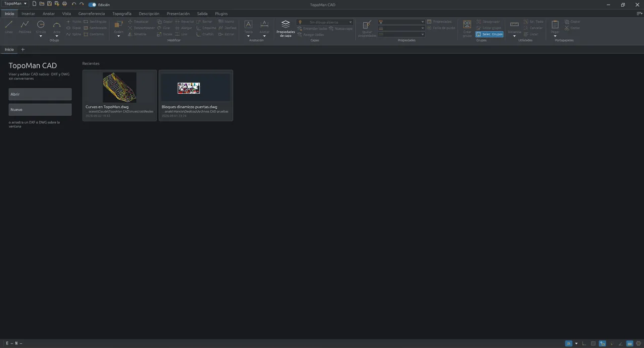
Task: Click the new file icon in title bar
Action: 34,4
